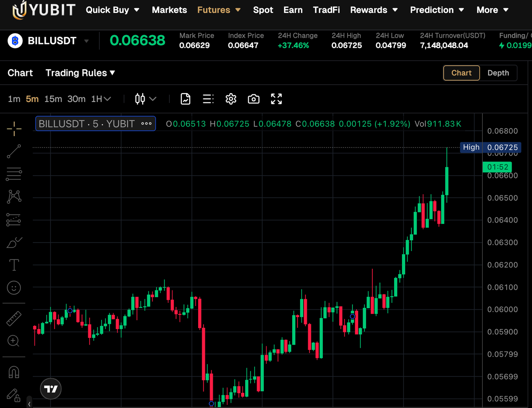Open the chart list view icon
Image resolution: width=532 pixels, height=408 pixels.
tap(208, 99)
